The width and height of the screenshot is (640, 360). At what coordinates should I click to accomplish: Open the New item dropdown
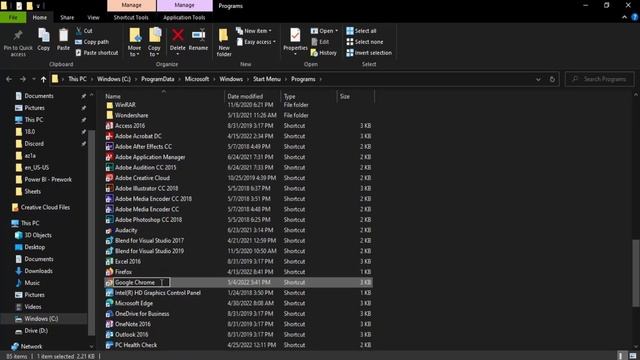click(253, 31)
